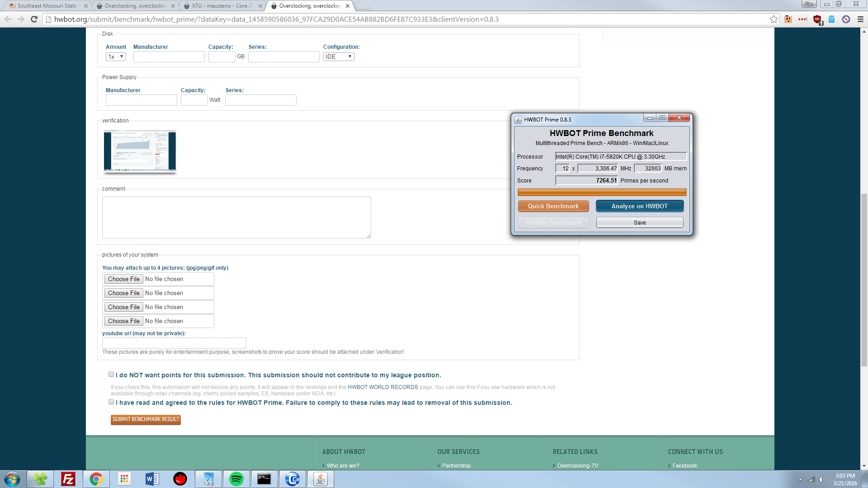Focus the Disk Series field
Image resolution: width=868 pixels, height=488 pixels.
[284, 56]
